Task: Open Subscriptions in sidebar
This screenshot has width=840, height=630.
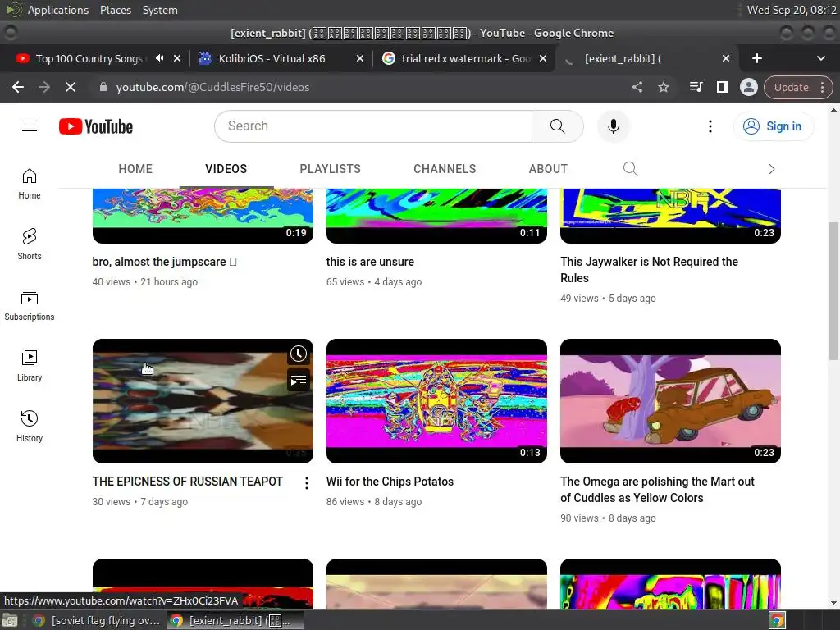Action: (x=30, y=305)
